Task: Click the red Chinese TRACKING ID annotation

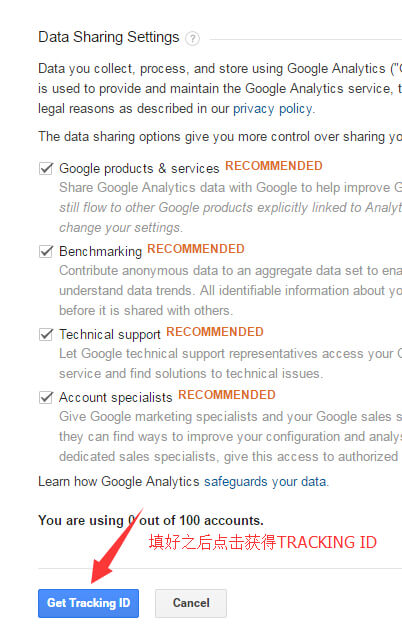Action: coord(263,542)
